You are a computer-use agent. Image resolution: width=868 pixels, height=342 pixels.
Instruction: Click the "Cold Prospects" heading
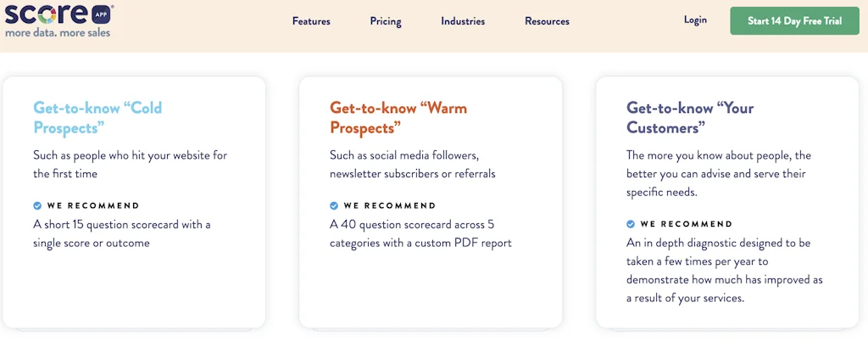pyautogui.click(x=97, y=118)
